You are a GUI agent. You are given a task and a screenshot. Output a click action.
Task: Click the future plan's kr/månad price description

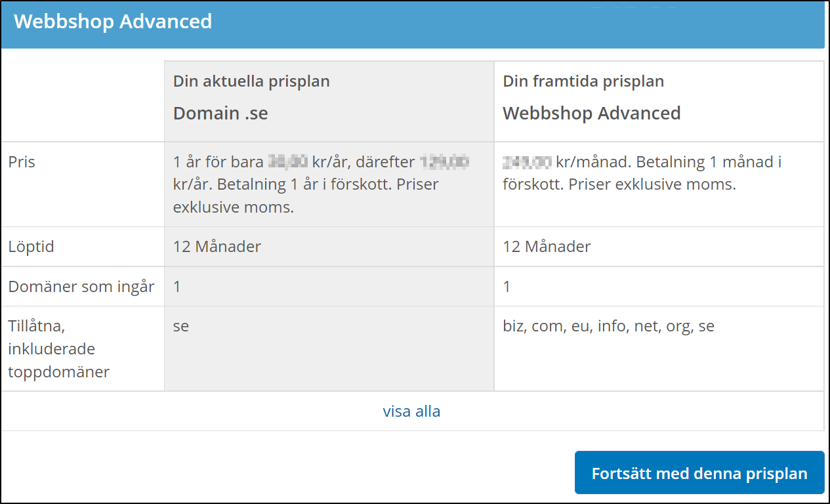(642, 173)
